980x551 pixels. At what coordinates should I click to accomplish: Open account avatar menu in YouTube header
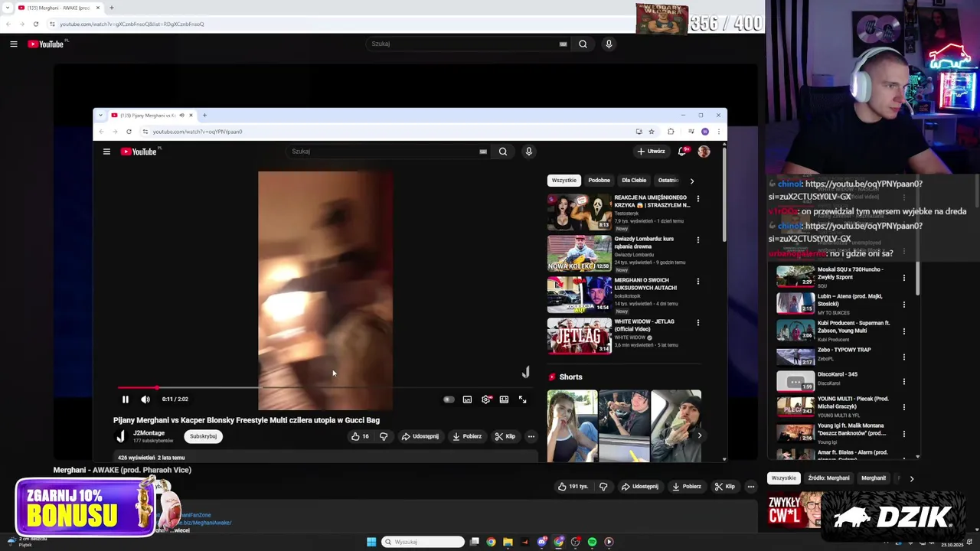704,152
